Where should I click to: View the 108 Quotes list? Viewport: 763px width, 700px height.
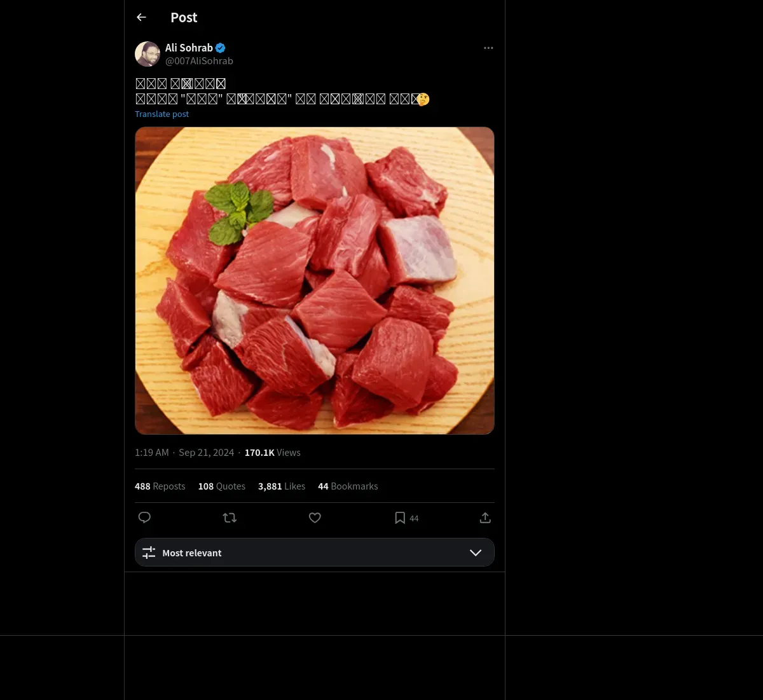click(221, 486)
